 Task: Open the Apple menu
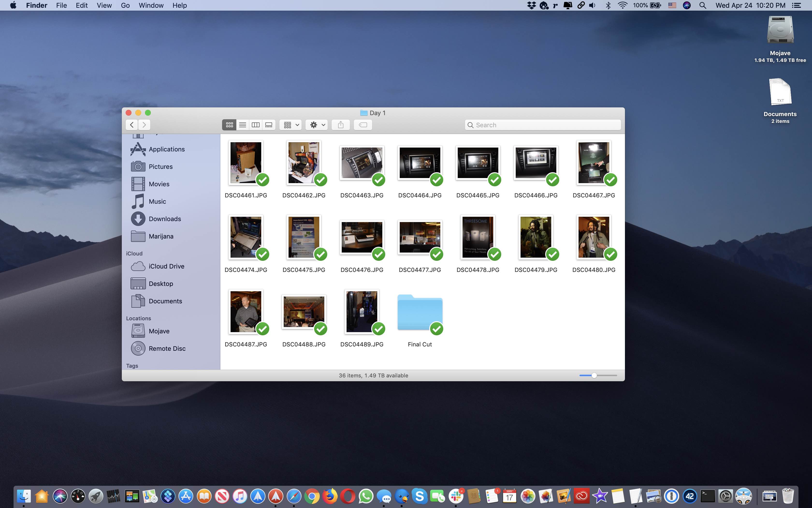(x=13, y=5)
